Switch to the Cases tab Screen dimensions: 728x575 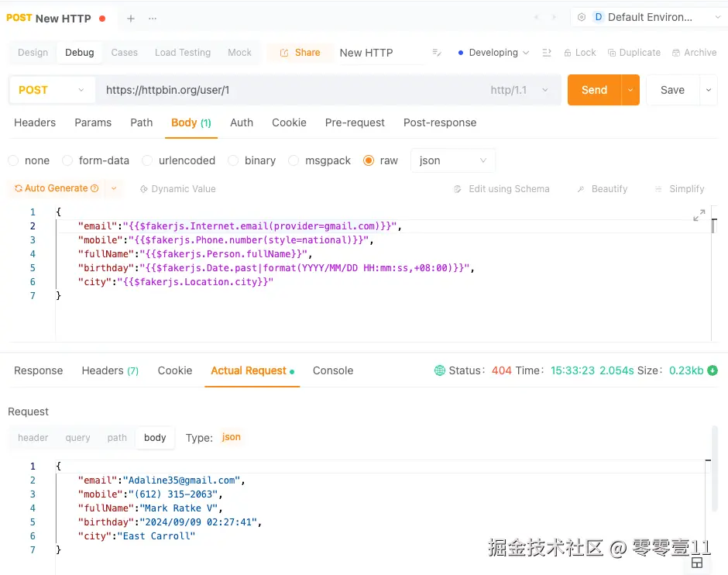point(125,53)
